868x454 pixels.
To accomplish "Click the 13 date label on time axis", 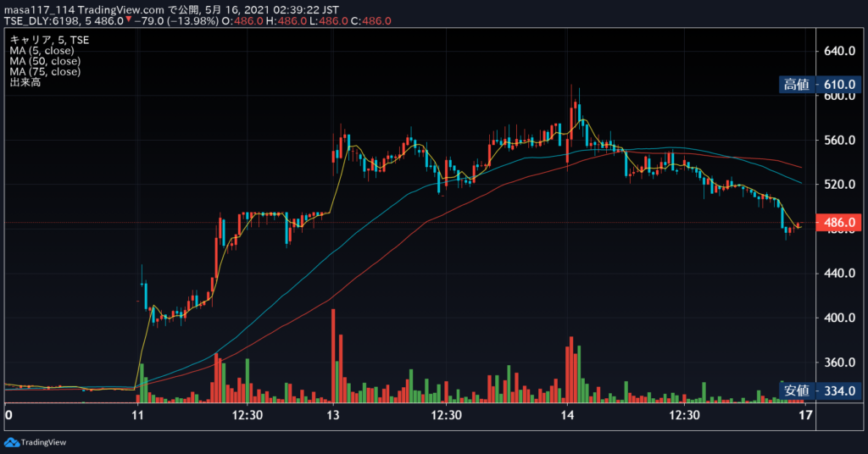I will [332, 415].
